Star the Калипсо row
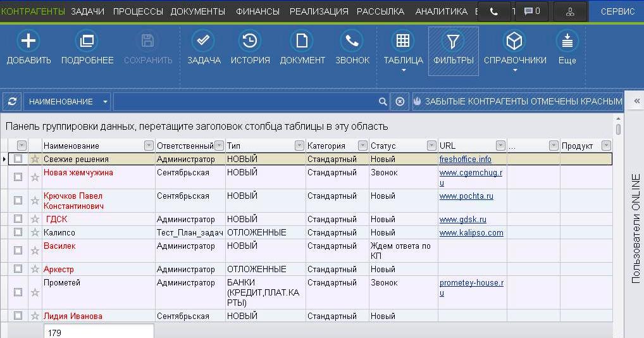 35,232
